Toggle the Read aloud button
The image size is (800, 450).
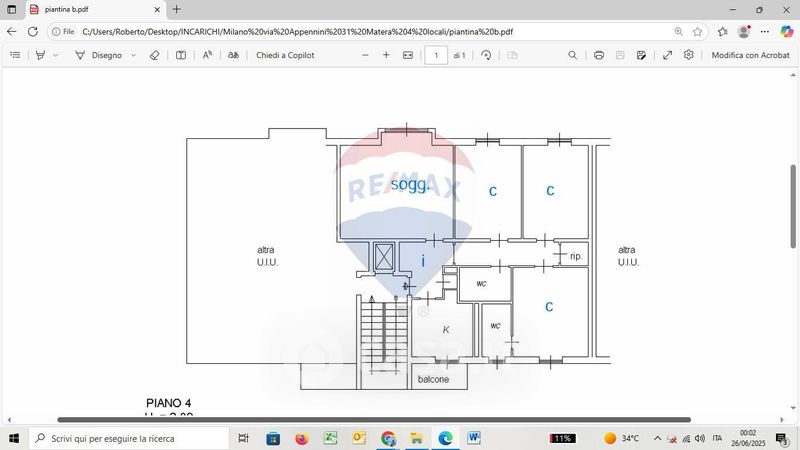[207, 55]
